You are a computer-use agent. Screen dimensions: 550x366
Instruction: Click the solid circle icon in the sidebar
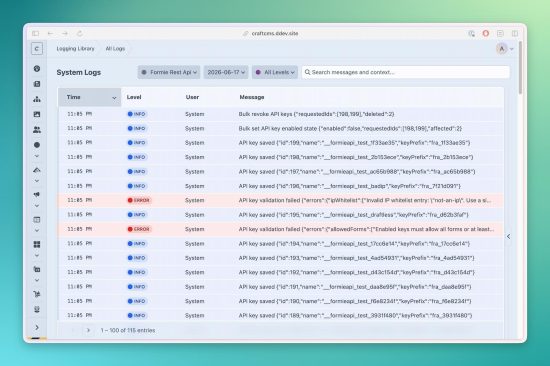coord(37,145)
